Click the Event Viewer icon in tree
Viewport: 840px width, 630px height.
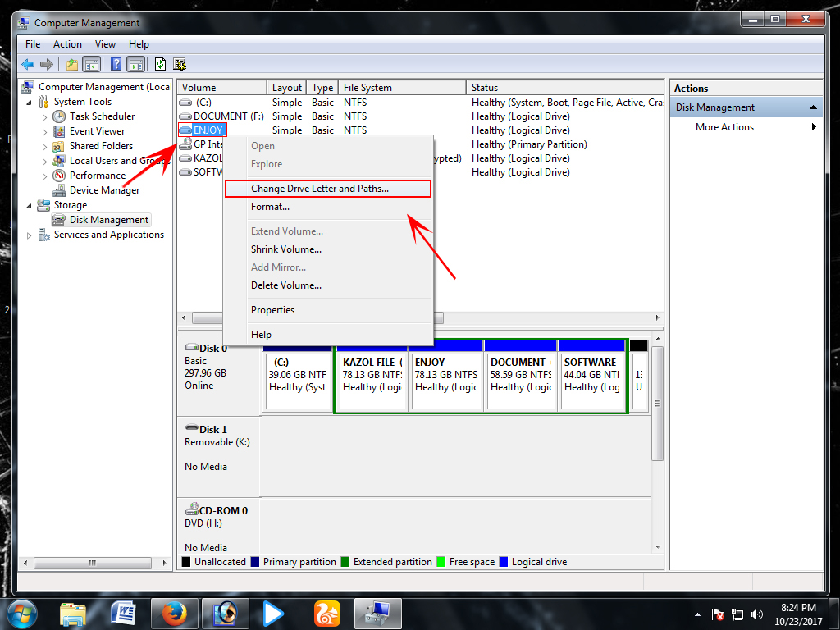[x=59, y=131]
